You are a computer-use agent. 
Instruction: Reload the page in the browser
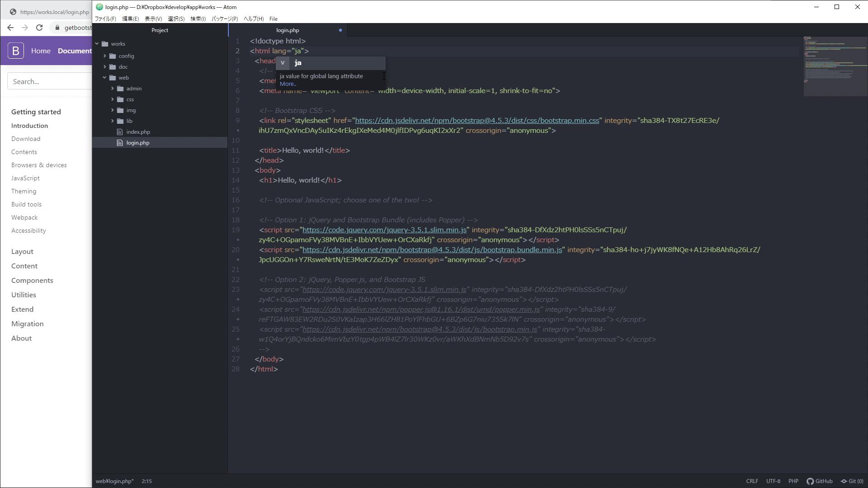pos(39,28)
